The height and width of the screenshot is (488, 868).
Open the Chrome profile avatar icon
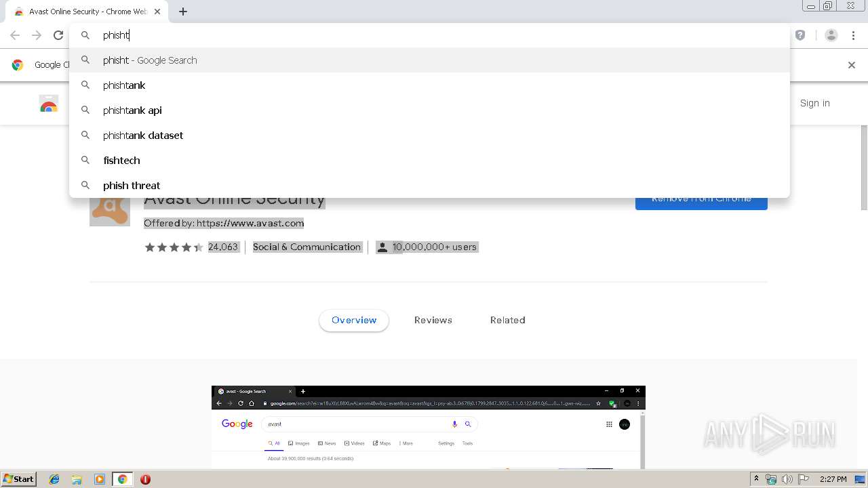pyautogui.click(x=831, y=35)
